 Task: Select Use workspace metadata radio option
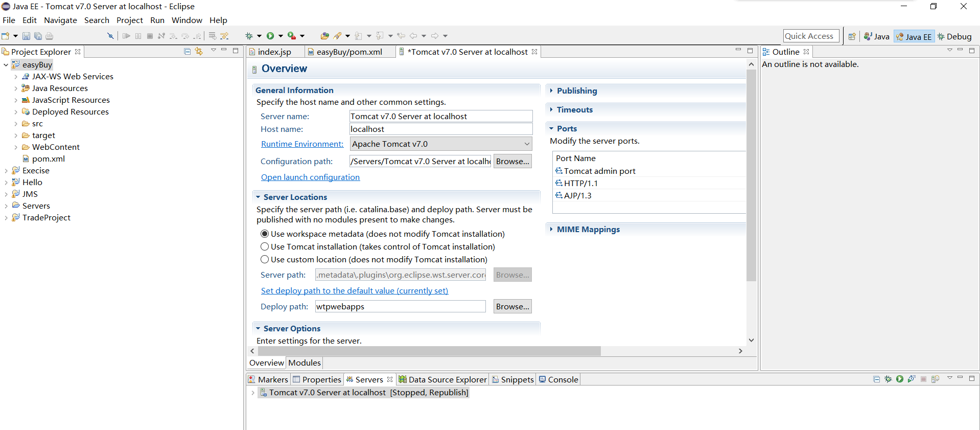pos(265,234)
